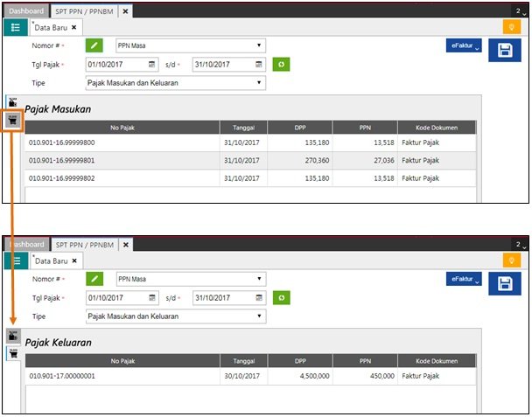Select the SPT PPN / PPNBM tab in top window
532x417 pixels.
(84, 10)
